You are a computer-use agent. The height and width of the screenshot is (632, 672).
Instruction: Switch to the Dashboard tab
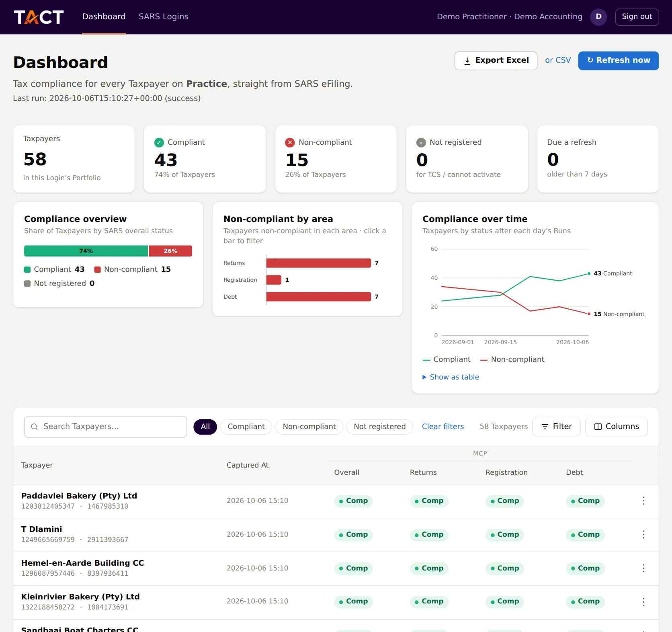(x=104, y=16)
